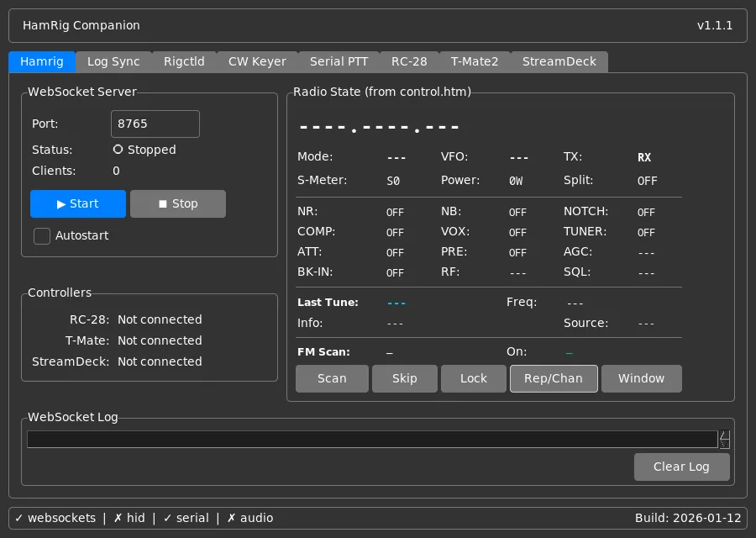This screenshot has width=756, height=538.
Task: Click the NR OFF value
Action: (395, 213)
